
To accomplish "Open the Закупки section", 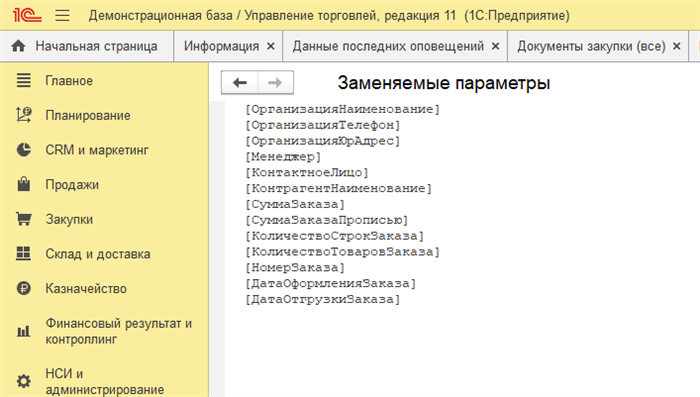I will [x=69, y=219].
